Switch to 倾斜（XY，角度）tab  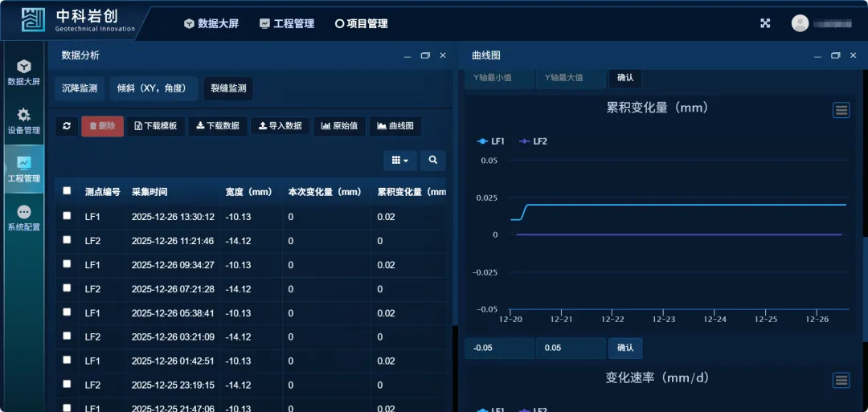153,88
